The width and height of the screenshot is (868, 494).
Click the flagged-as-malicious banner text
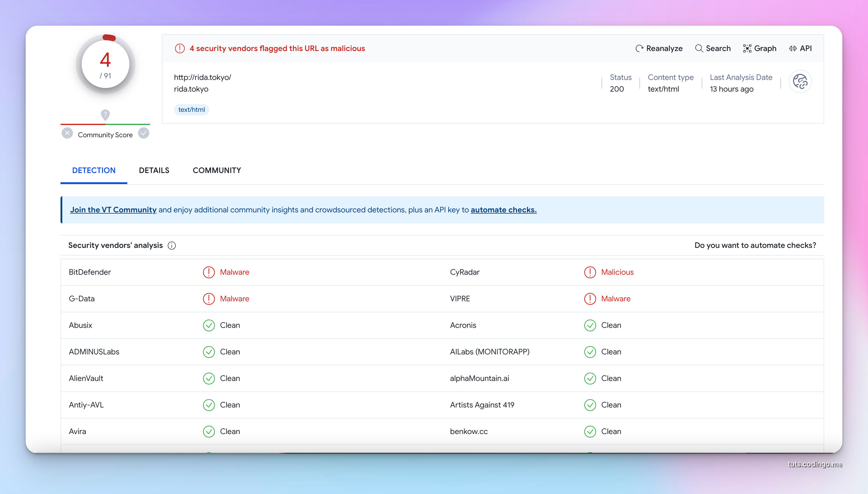[x=277, y=49]
